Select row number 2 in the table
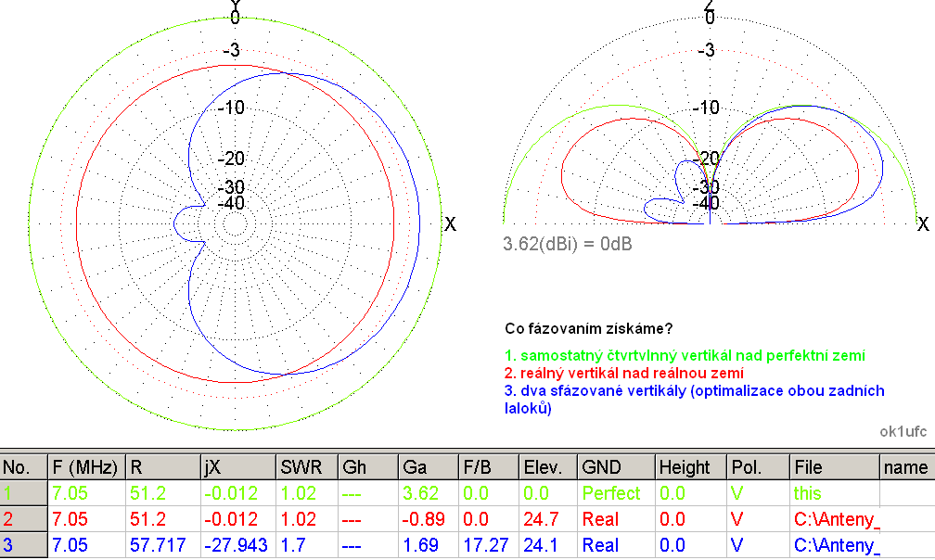 click(x=23, y=519)
